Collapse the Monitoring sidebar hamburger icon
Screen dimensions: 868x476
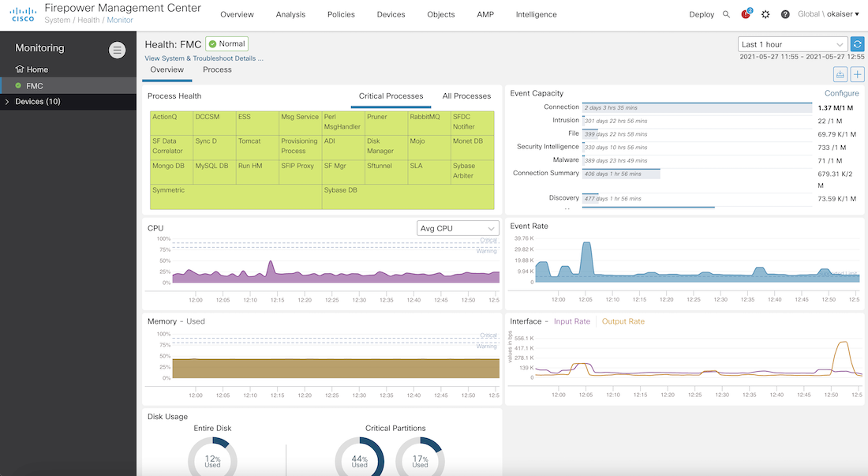[x=117, y=51]
